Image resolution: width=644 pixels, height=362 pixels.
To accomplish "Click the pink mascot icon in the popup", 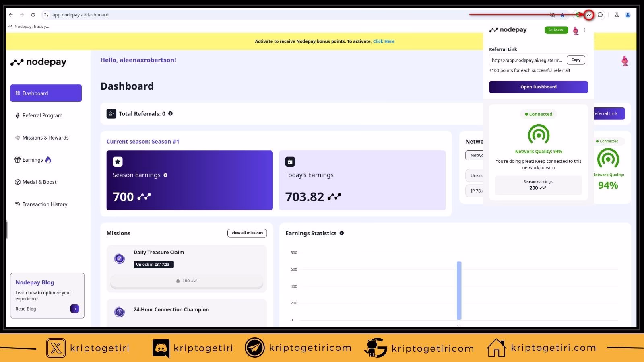I will (576, 30).
